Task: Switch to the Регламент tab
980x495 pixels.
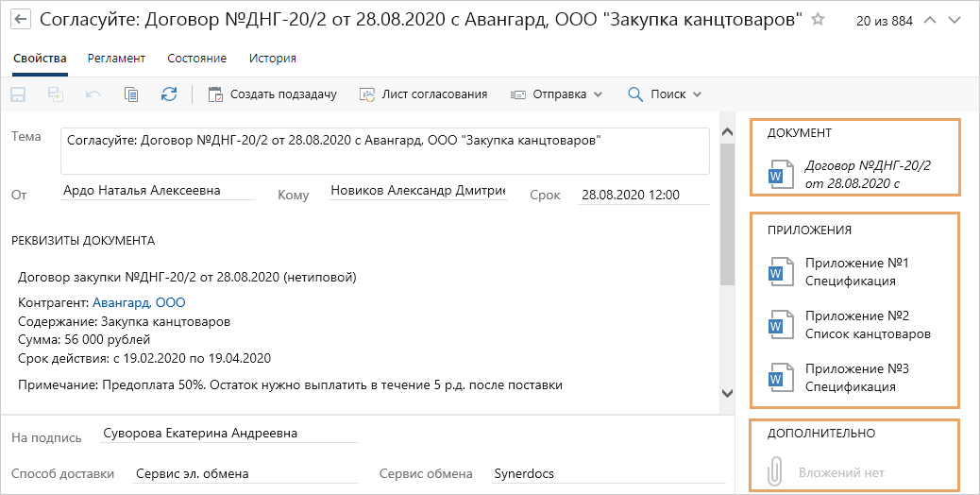Action: coord(116,58)
